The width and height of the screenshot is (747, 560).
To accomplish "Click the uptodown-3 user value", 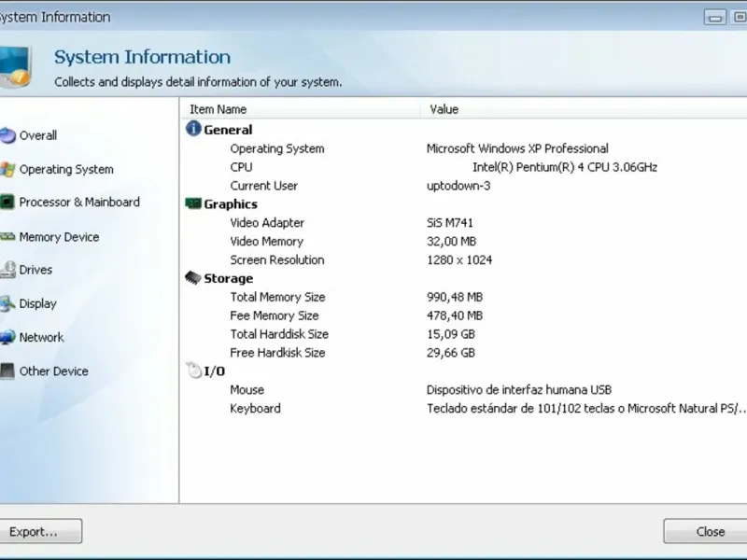I will 458,186.
